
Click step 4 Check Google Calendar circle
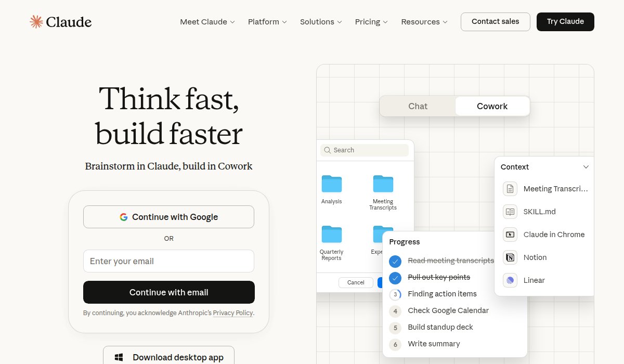pyautogui.click(x=395, y=311)
